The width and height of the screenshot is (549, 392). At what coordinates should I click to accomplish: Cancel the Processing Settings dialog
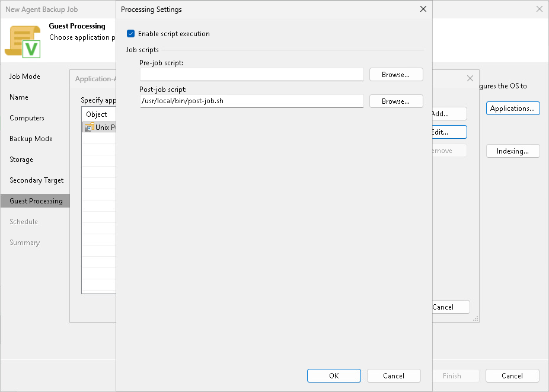pyautogui.click(x=394, y=375)
